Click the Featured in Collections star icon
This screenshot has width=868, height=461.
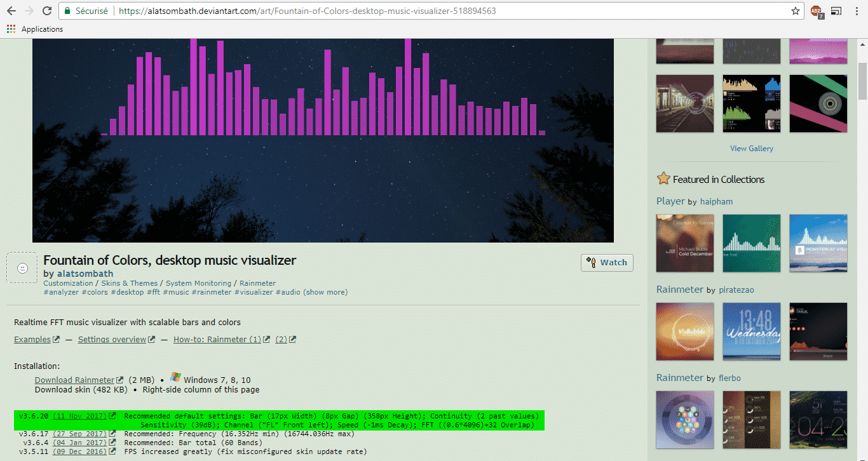[x=663, y=178]
